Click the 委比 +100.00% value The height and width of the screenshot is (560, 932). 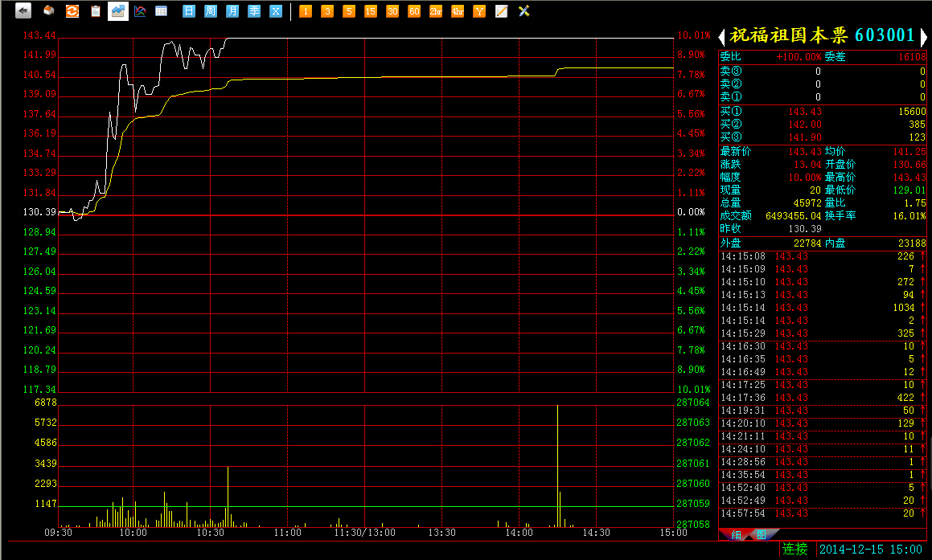tap(799, 57)
